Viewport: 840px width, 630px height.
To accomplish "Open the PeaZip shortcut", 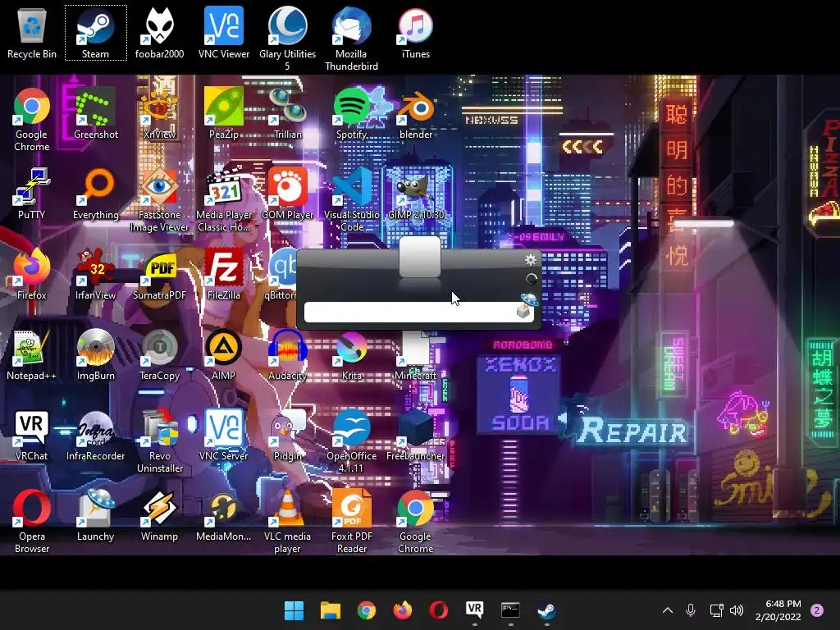I will click(224, 113).
